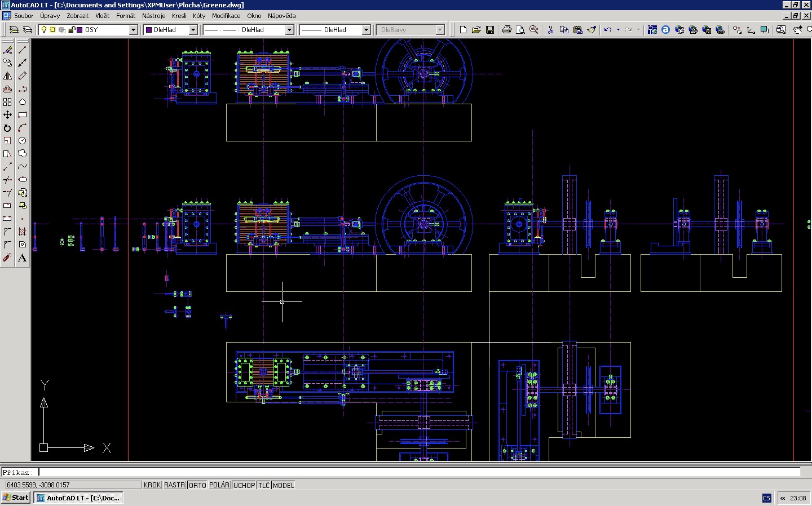The height and width of the screenshot is (506, 812).
Task: Select the Construction Line tool
Action: 23,63
